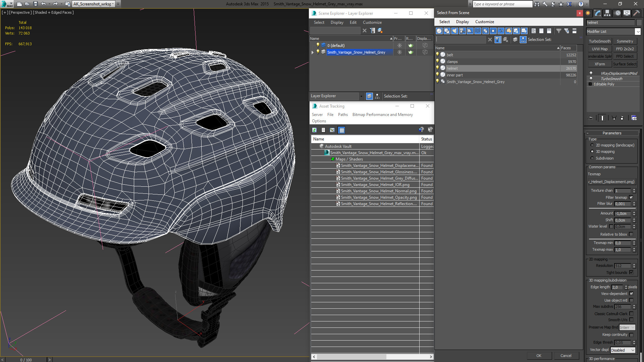Open Bitmap Performance and Memory menu
The height and width of the screenshot is (362, 644).
(x=382, y=115)
